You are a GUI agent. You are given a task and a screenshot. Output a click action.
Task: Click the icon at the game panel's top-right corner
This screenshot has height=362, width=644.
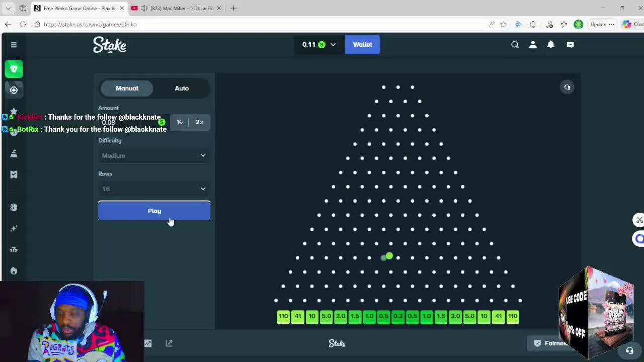[567, 87]
